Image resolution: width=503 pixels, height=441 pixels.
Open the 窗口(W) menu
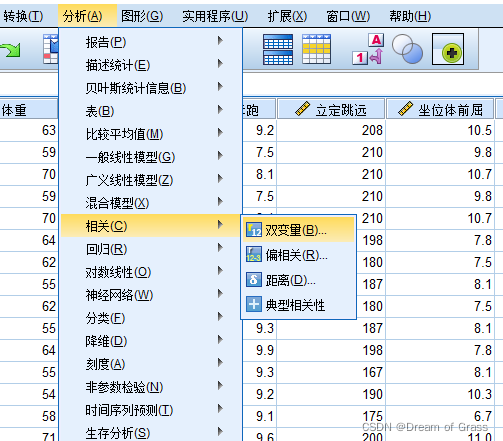pyautogui.click(x=348, y=16)
